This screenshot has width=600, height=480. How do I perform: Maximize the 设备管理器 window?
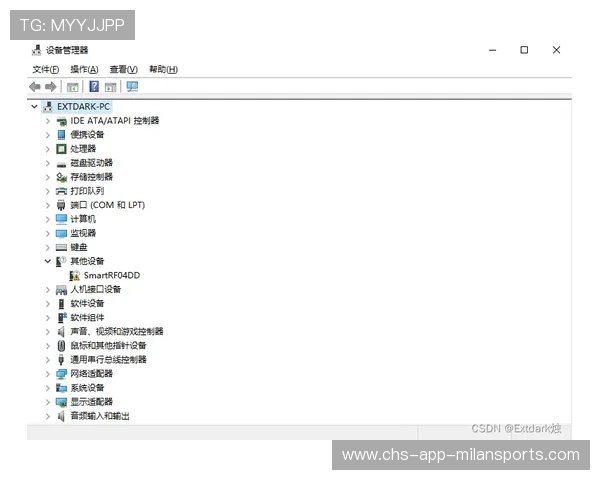pos(523,50)
